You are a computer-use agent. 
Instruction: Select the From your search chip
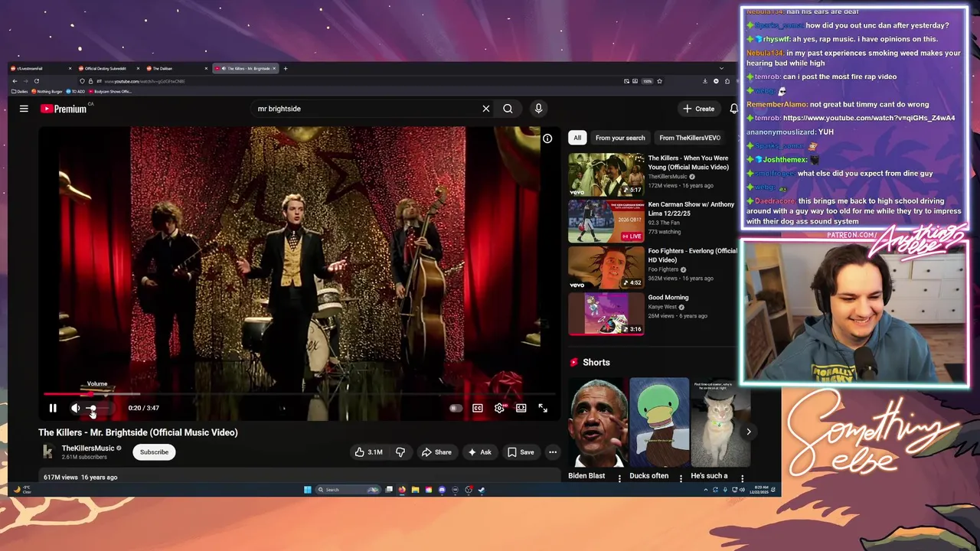tap(620, 138)
